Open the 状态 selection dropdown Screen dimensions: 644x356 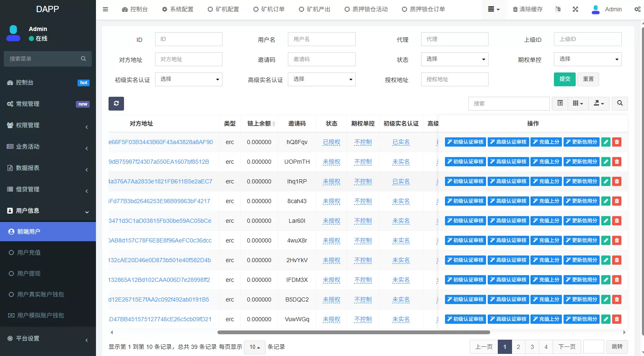pyautogui.click(x=455, y=59)
